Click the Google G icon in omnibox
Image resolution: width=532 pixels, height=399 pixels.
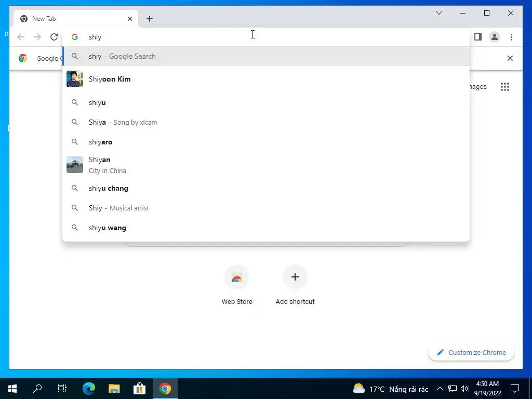tap(75, 37)
